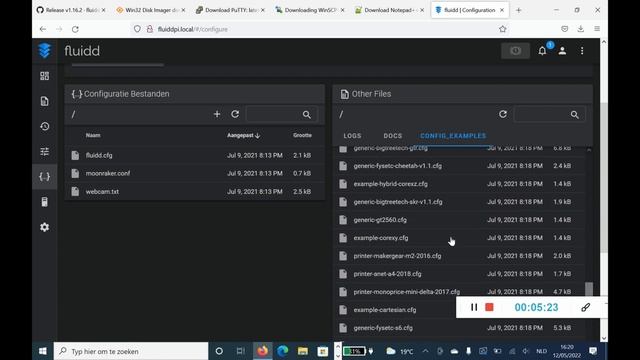Go back in browser

coord(43,29)
